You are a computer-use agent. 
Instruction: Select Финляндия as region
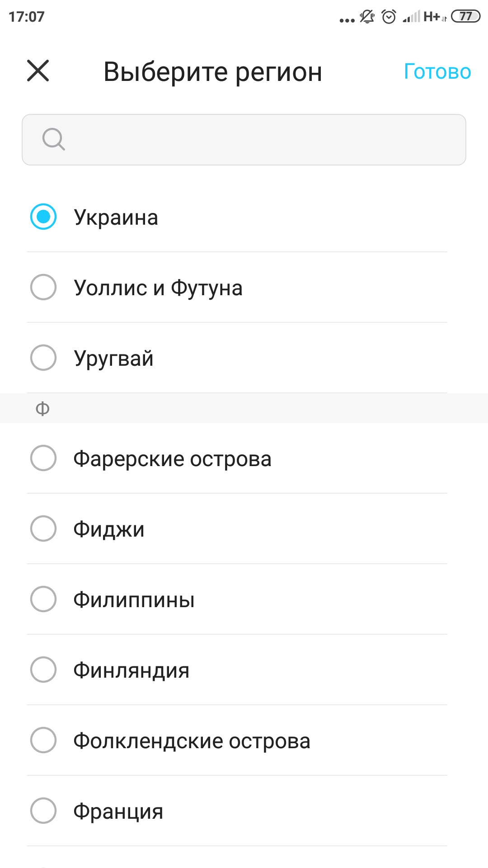pyautogui.click(x=43, y=670)
